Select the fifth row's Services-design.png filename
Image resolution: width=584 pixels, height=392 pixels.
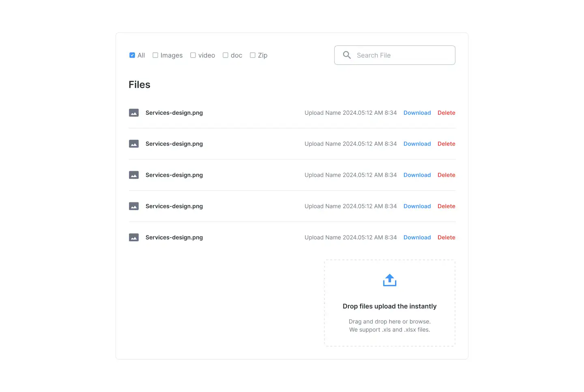pos(174,238)
